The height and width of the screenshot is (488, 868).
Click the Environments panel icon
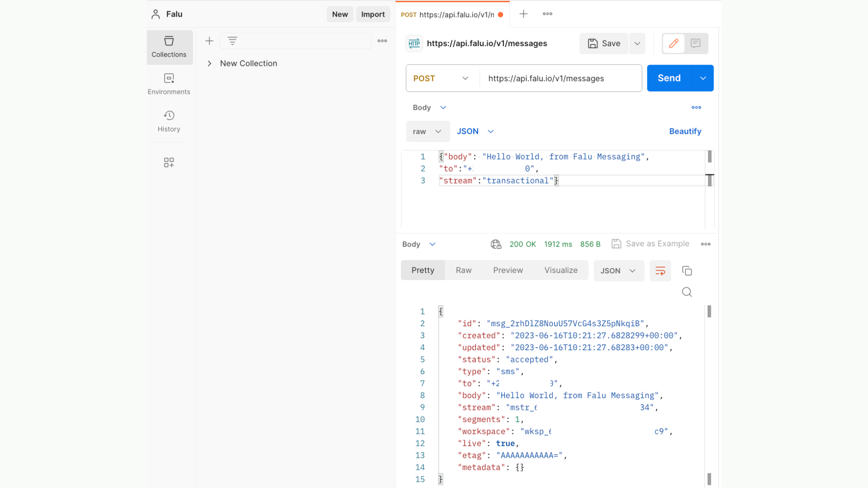pyautogui.click(x=170, y=78)
